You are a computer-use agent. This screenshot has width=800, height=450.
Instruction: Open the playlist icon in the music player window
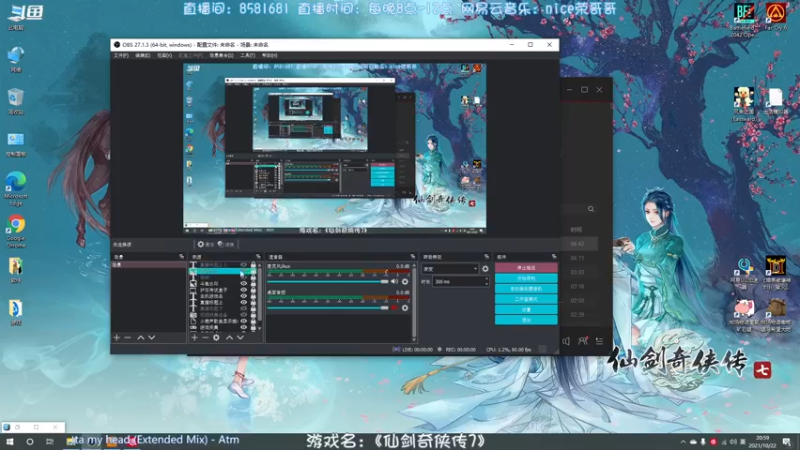coord(599,341)
